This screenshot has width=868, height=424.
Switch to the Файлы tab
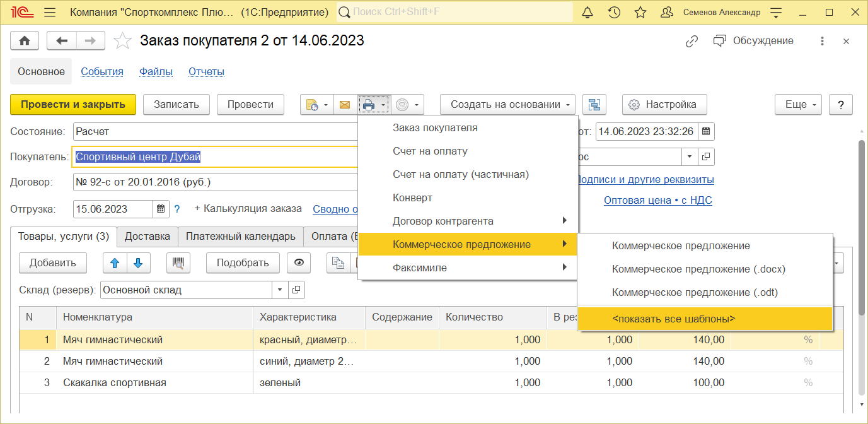(x=156, y=72)
